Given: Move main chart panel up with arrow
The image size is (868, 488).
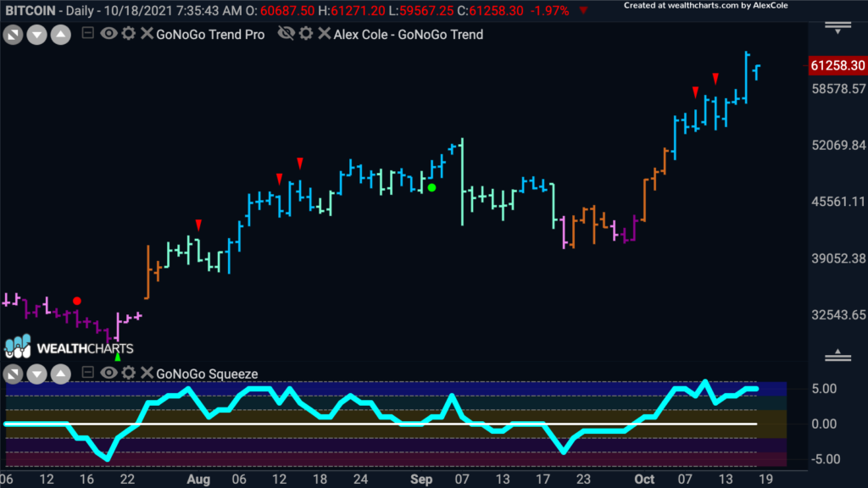Looking at the screenshot, I should 61,35.
